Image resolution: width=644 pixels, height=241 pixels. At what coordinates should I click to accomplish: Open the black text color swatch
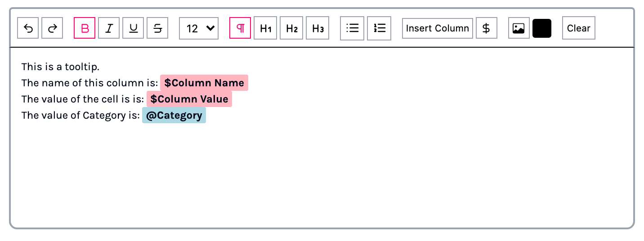click(x=542, y=28)
